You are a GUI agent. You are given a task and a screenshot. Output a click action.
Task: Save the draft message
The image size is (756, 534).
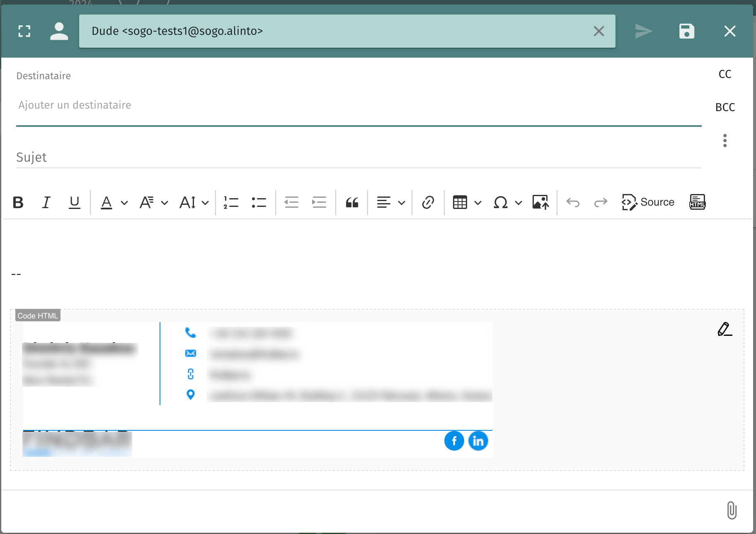pyautogui.click(x=687, y=31)
